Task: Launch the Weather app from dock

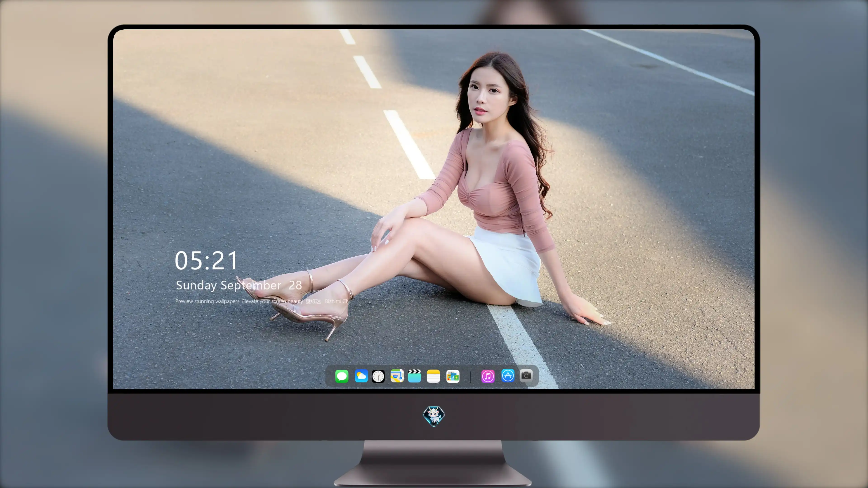Action: point(361,376)
